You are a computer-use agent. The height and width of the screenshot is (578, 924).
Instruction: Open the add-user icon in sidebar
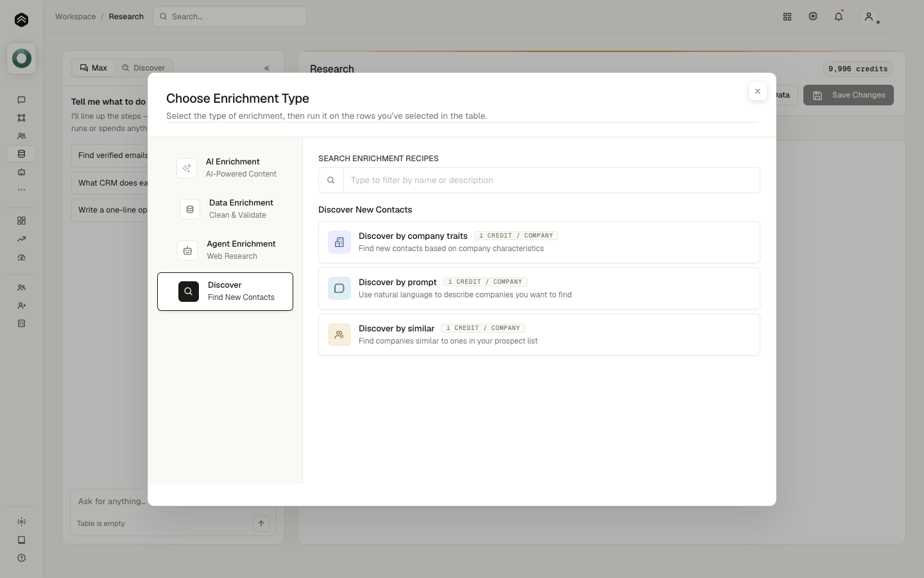coord(21,306)
